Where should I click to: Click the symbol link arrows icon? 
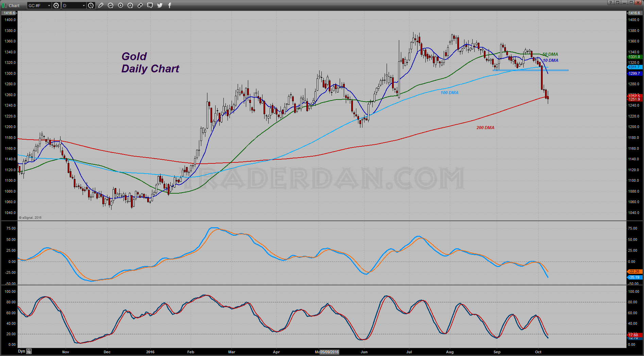140,5
